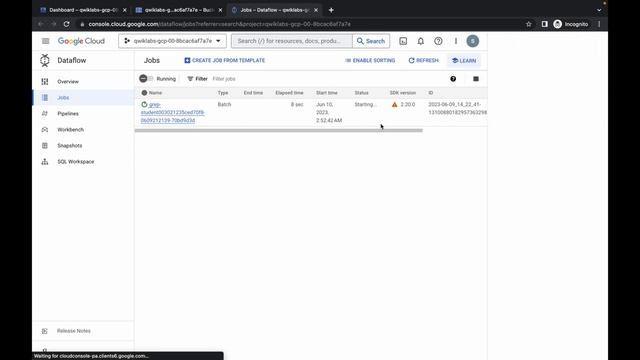Click the browser side panel icon

coord(544,24)
